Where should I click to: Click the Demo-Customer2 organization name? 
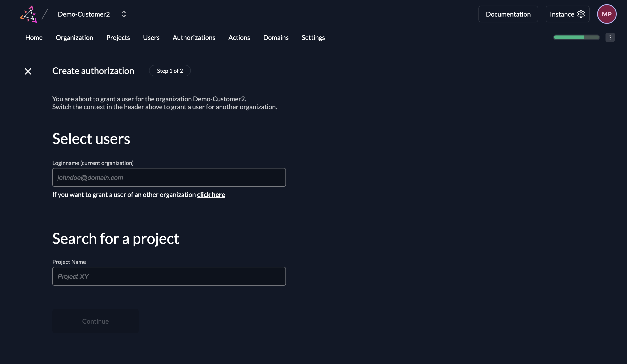pyautogui.click(x=84, y=14)
